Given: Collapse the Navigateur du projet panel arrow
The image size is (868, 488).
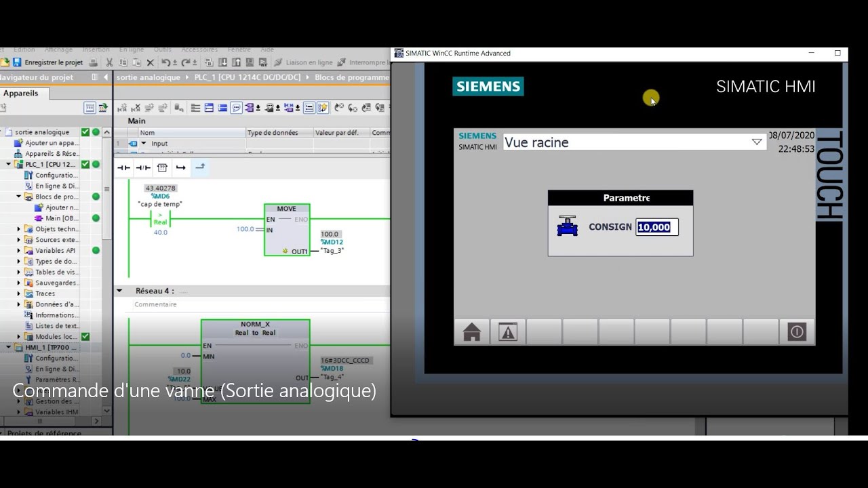Looking at the screenshot, I should click(106, 77).
